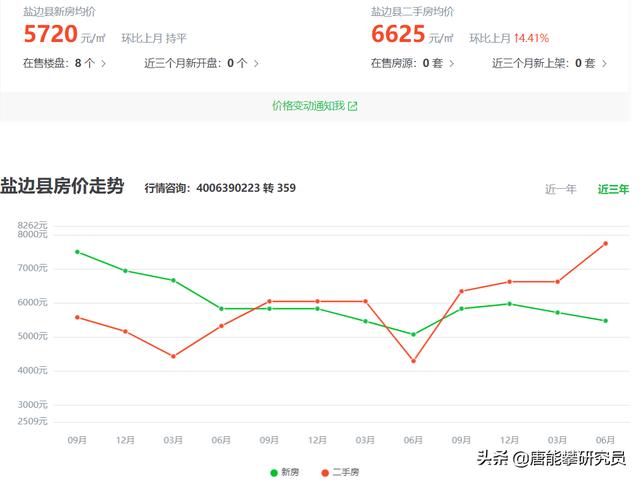Toggle the red 二手房 legend dot
Screen dimensions: 640x480
325,473
